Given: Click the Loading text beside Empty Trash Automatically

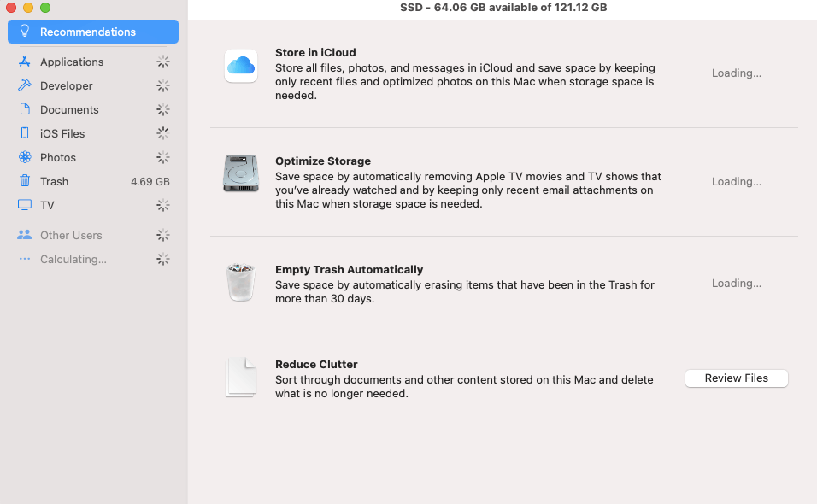Looking at the screenshot, I should coord(736,283).
